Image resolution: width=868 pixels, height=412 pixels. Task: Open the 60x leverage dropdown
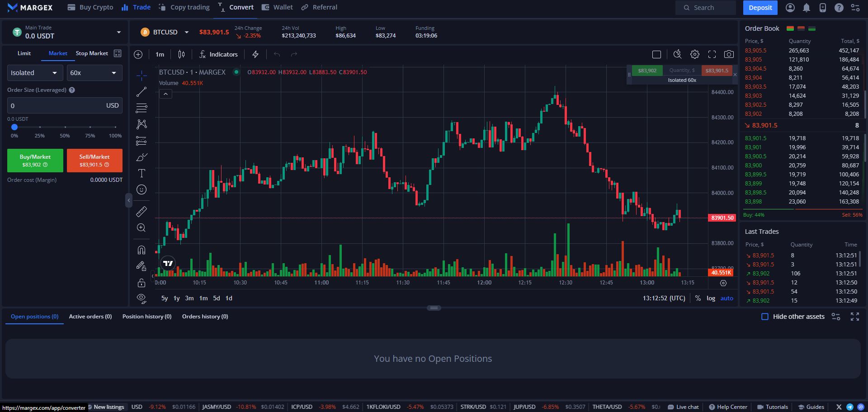click(x=94, y=73)
